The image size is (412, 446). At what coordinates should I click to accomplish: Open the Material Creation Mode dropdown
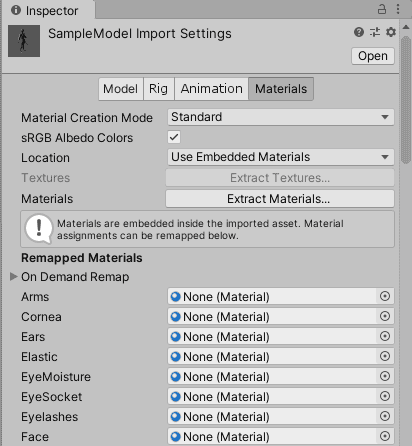pos(281,117)
